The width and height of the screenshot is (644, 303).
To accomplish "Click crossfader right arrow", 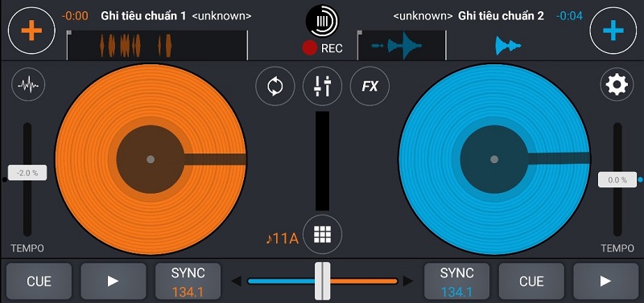I will [408, 281].
